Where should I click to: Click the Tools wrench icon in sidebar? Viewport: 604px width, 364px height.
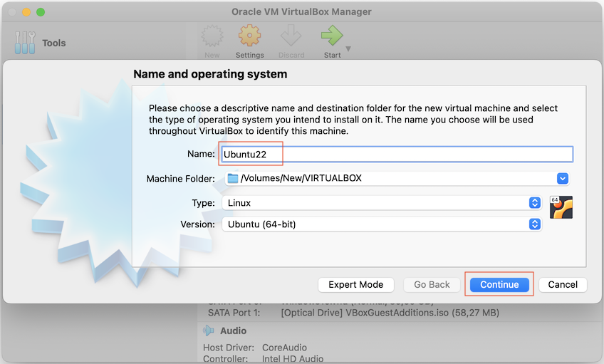[25, 42]
